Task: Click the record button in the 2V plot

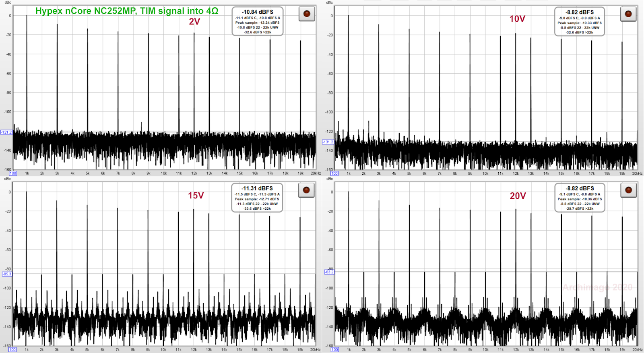Action: [307, 14]
